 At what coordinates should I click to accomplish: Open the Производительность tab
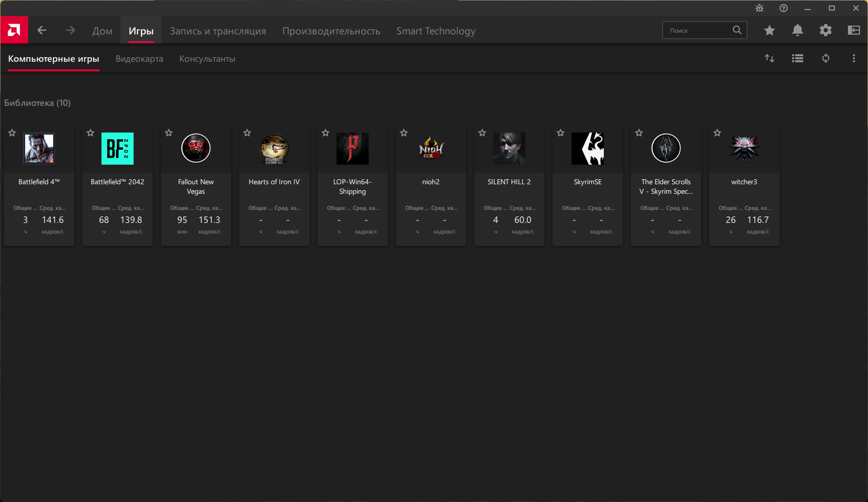click(x=332, y=31)
